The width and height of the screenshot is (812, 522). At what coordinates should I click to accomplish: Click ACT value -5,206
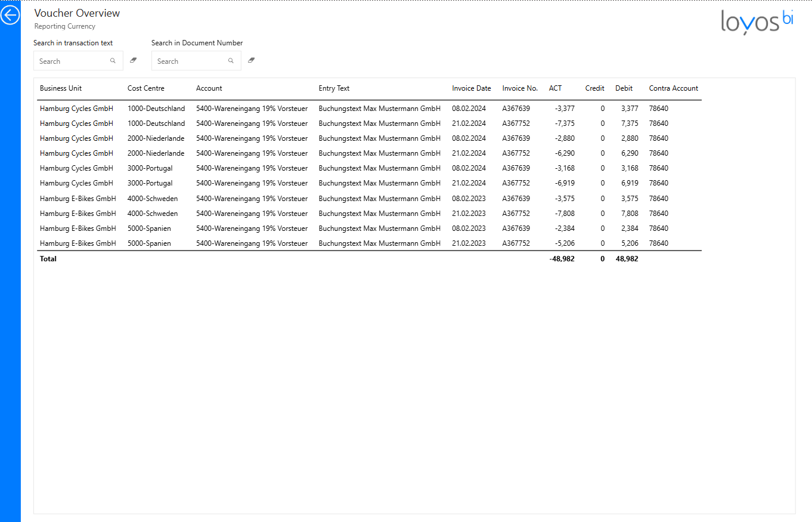[565, 243]
